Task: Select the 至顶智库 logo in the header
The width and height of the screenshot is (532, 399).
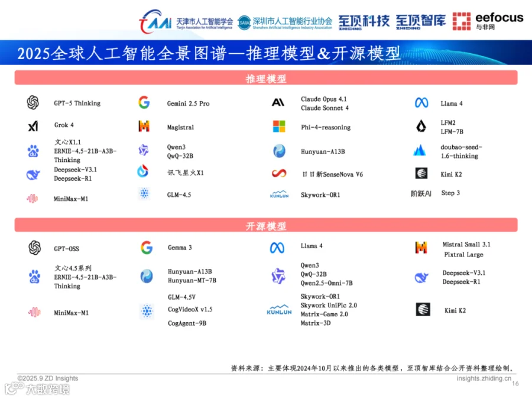Action: click(x=421, y=22)
